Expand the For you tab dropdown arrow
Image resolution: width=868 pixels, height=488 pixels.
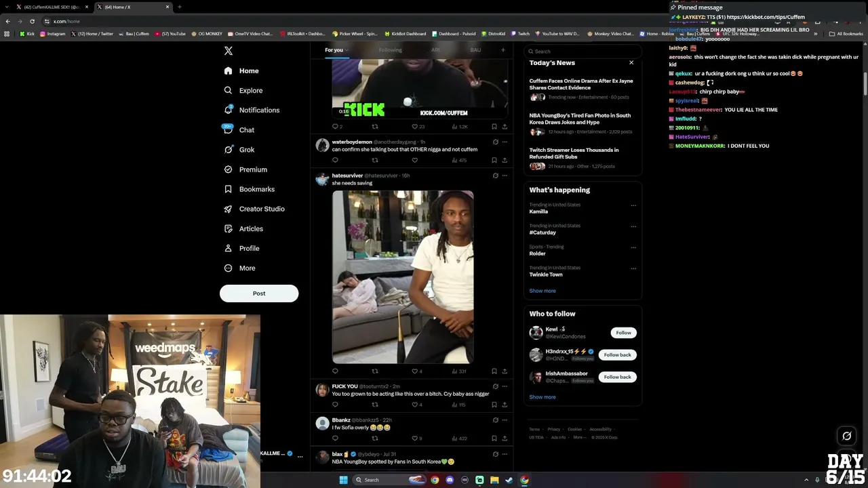click(347, 50)
